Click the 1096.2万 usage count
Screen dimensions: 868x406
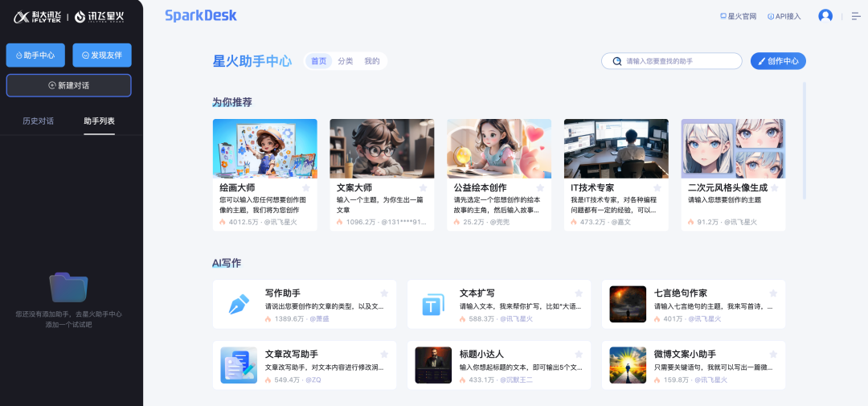tap(360, 222)
